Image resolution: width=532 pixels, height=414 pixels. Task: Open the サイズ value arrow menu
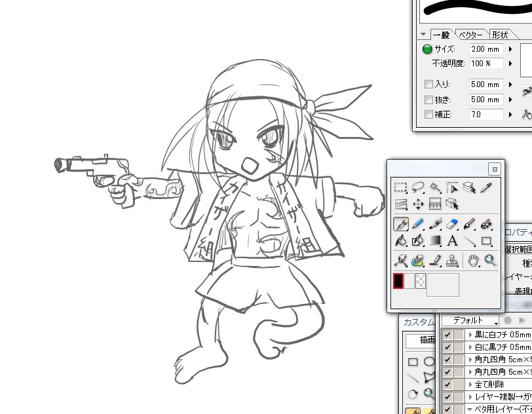510,49
